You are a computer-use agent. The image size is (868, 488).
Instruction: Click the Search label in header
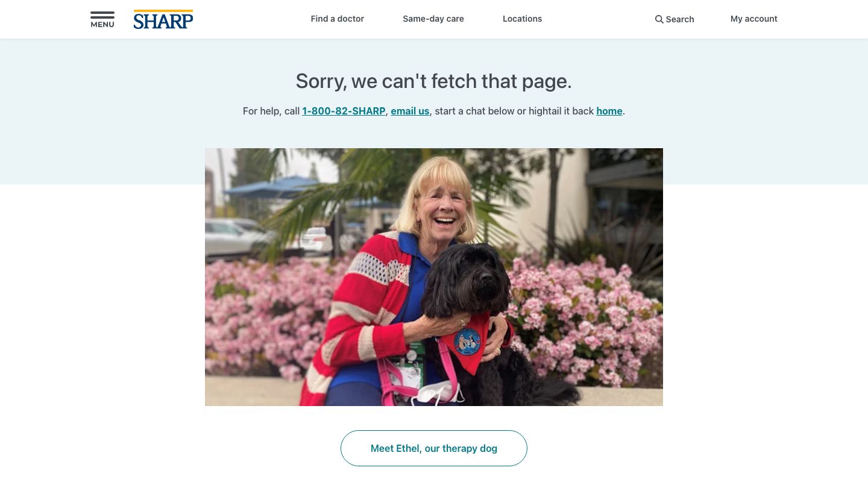click(x=680, y=19)
